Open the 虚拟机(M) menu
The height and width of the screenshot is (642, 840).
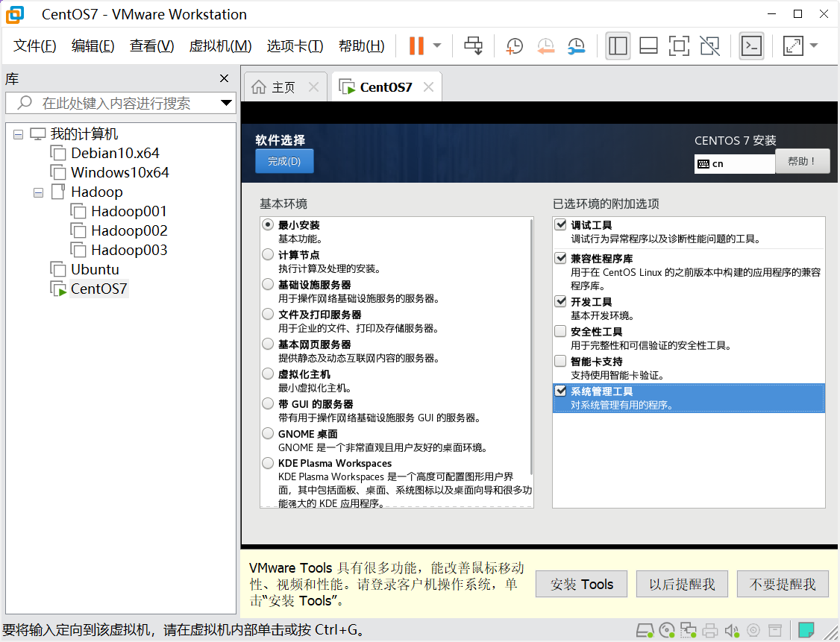coord(220,46)
